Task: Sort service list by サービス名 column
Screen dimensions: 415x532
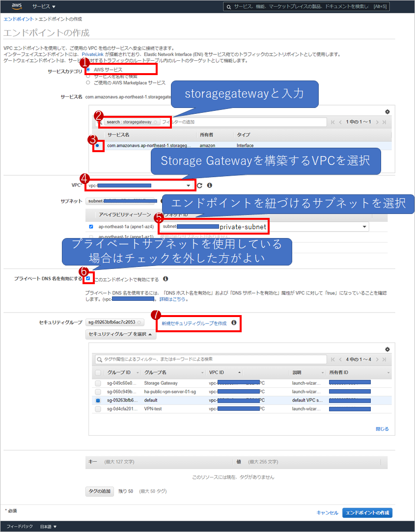Action: (x=118, y=134)
